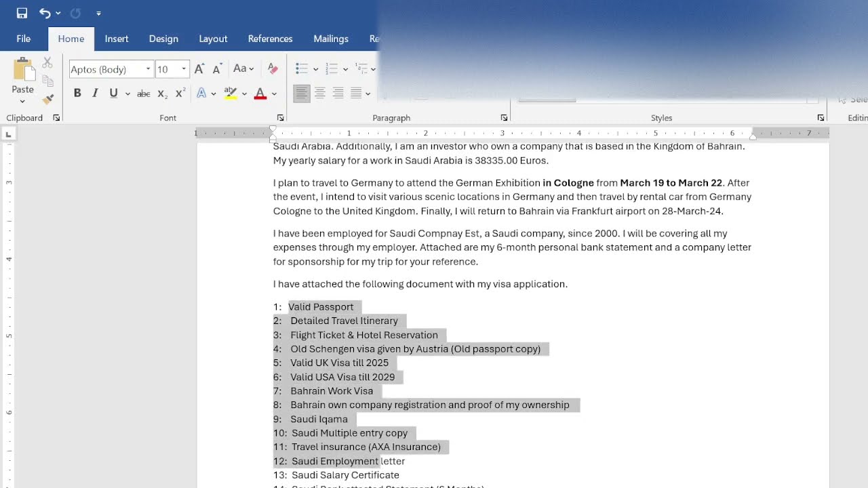This screenshot has width=868, height=488.
Task: Toggle Align Right paragraph alignment
Action: click(338, 94)
